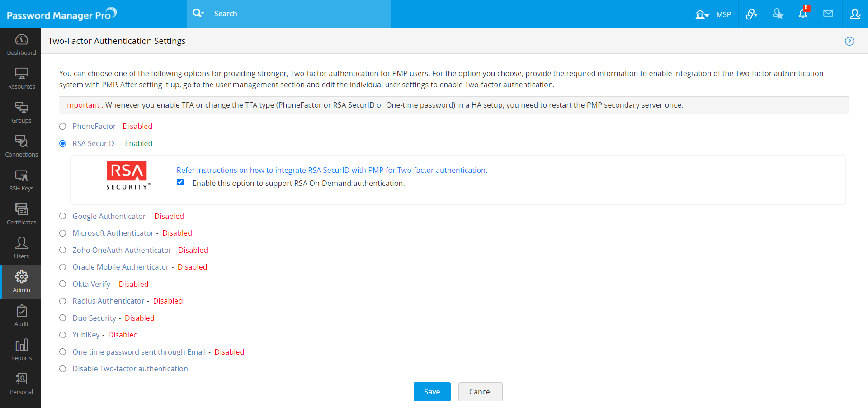Select One time password through Email radio
Image resolution: width=868 pixels, height=408 pixels.
point(63,352)
